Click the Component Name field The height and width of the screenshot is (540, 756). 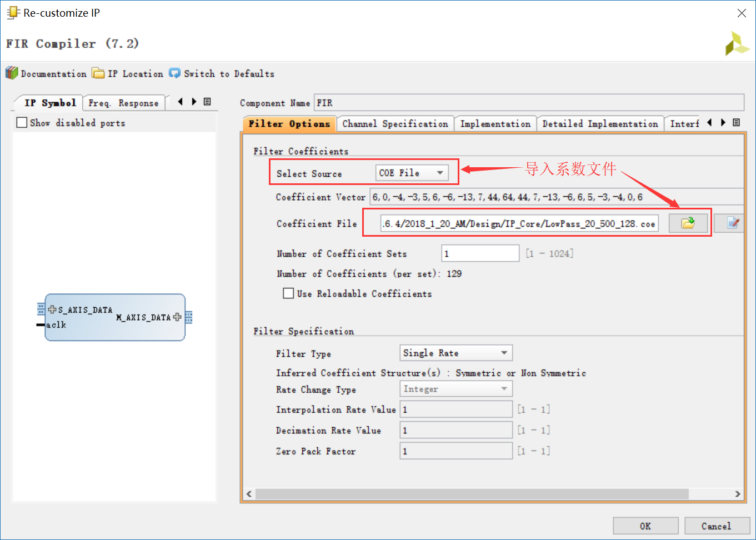[529, 103]
